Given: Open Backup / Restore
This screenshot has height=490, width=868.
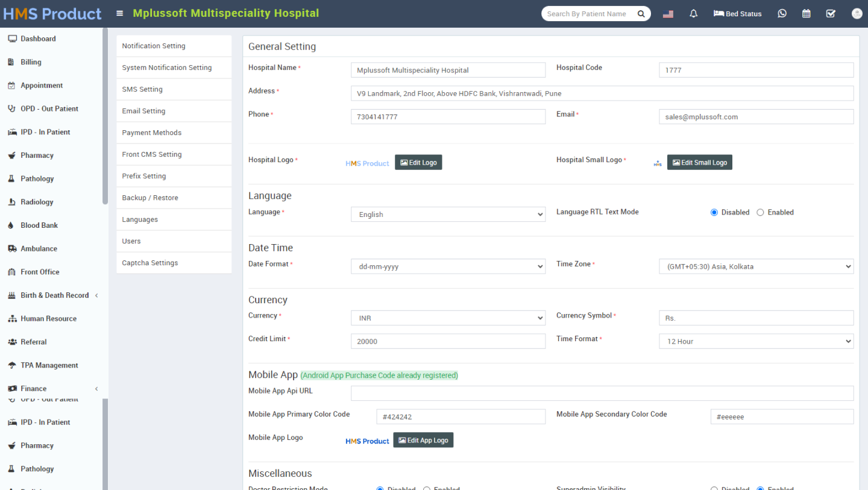Looking at the screenshot, I should tap(174, 198).
